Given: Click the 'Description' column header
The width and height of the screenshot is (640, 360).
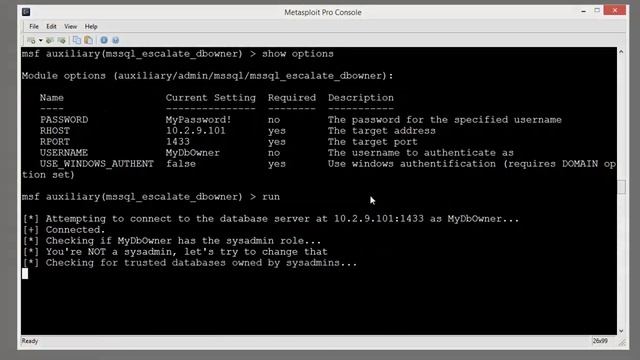Looking at the screenshot, I should 361,98.
